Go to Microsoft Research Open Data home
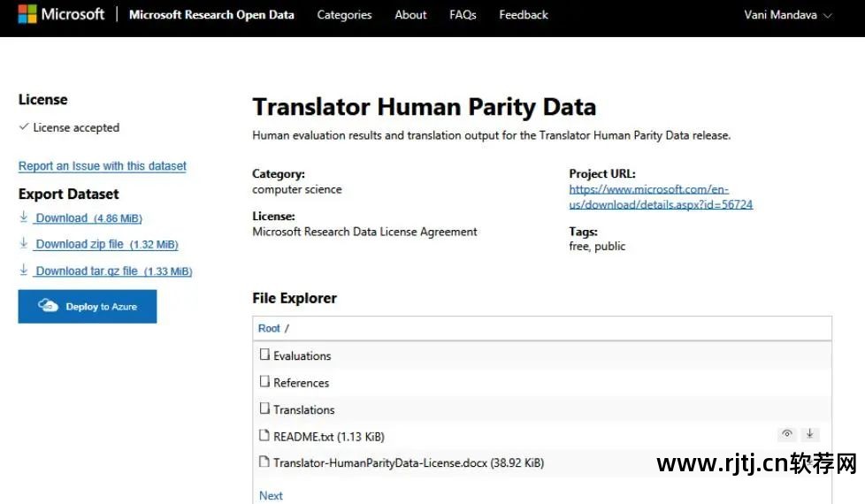Image resolution: width=865 pixels, height=504 pixels. tap(211, 15)
